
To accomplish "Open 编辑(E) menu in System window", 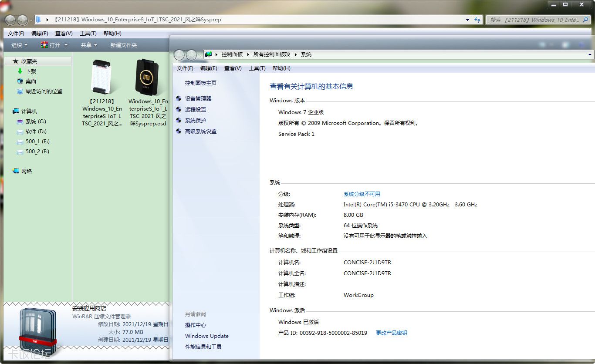I will tap(209, 68).
